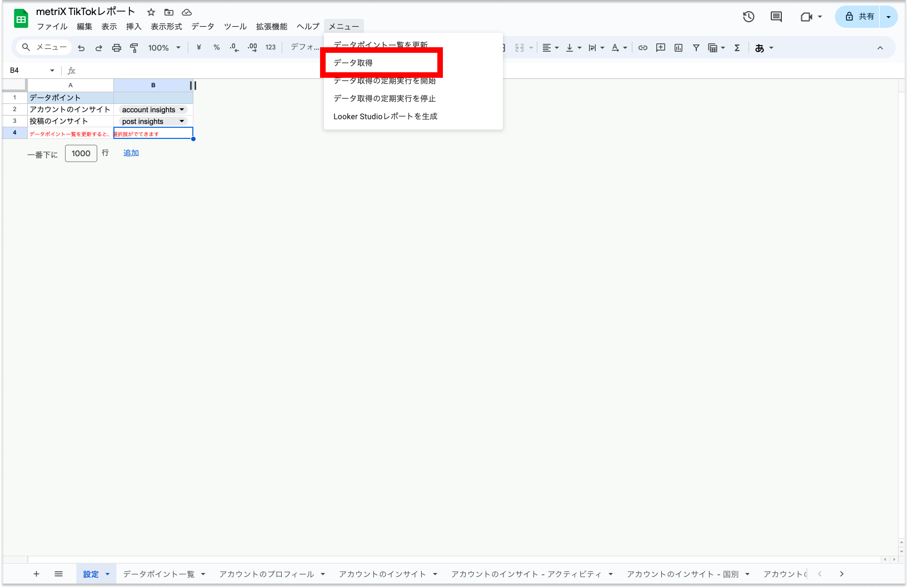Viewport: 908px width, 588px height.
Task: Open the 編集 menu
Action: pyautogui.click(x=84, y=27)
